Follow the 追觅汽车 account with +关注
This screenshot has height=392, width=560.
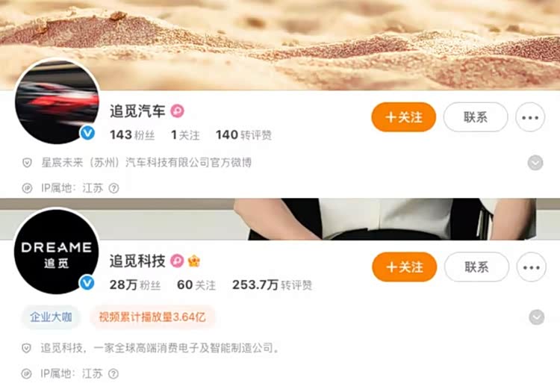coord(403,117)
